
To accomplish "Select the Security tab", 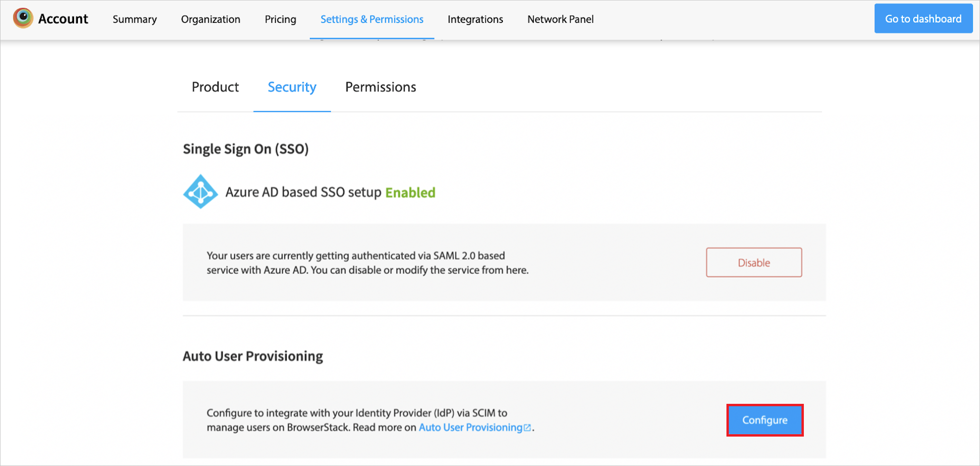I will point(292,87).
